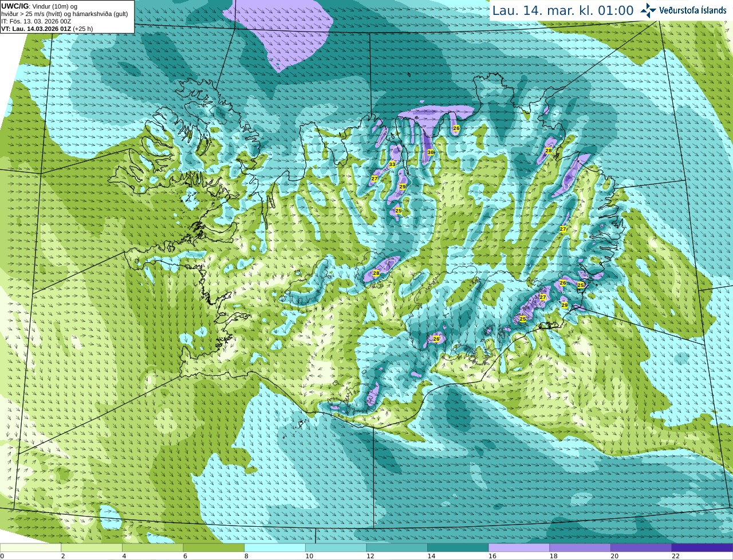Pick the above 22 m/s dark indigo swatch
Viewport: 733px width, 560px height.
702,547
